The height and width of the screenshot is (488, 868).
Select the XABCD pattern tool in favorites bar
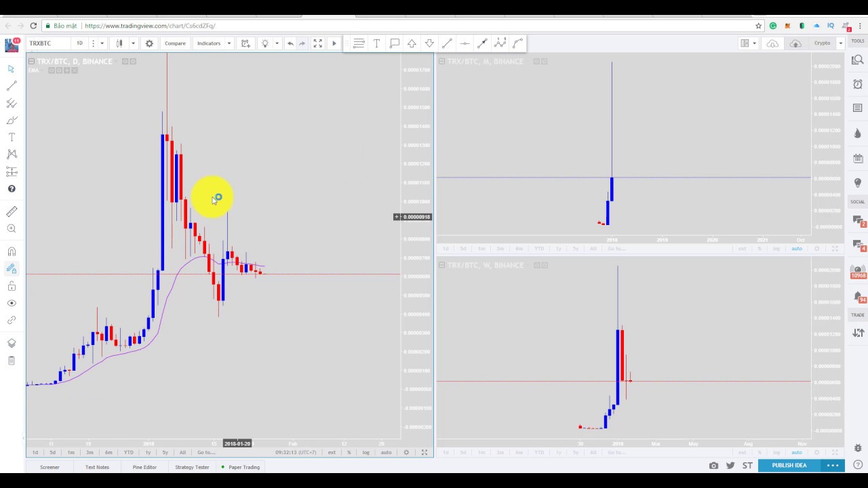coord(500,43)
